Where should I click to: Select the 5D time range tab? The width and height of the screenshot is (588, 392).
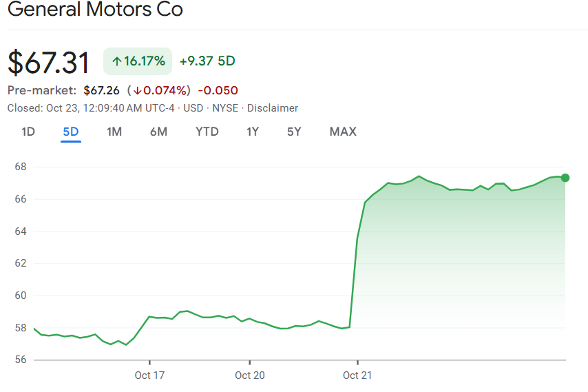click(71, 132)
